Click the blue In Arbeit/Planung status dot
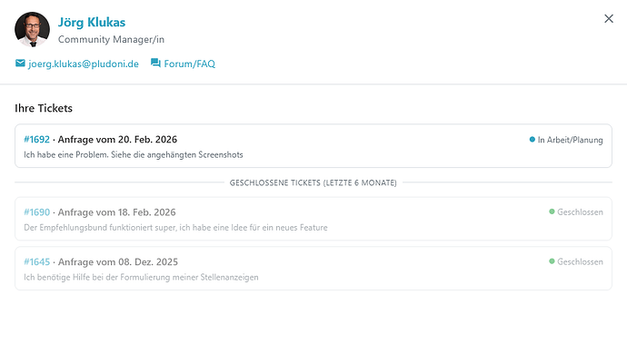Screen dimensions: 627x364 (532, 140)
